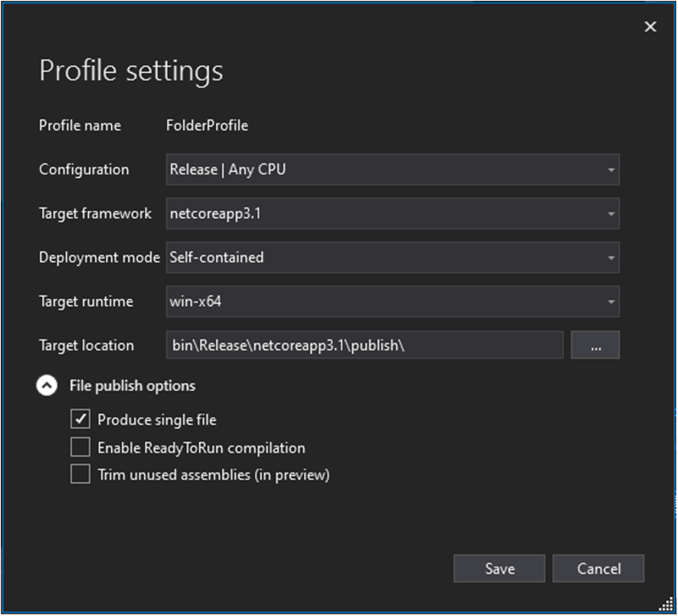Open the Deployment mode dropdown
The width and height of the screenshot is (678, 616).
(x=392, y=258)
